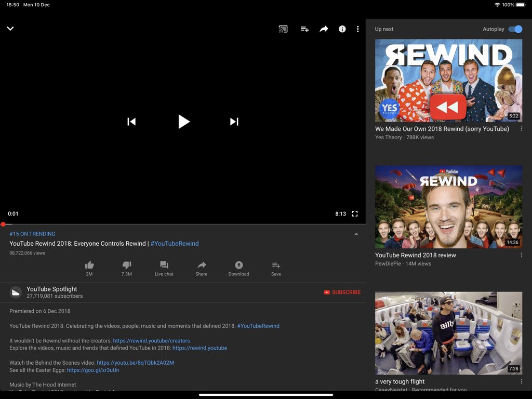The image size is (532, 399).
Task: Open the player's three-dot overflow menu
Action: pos(357,29)
